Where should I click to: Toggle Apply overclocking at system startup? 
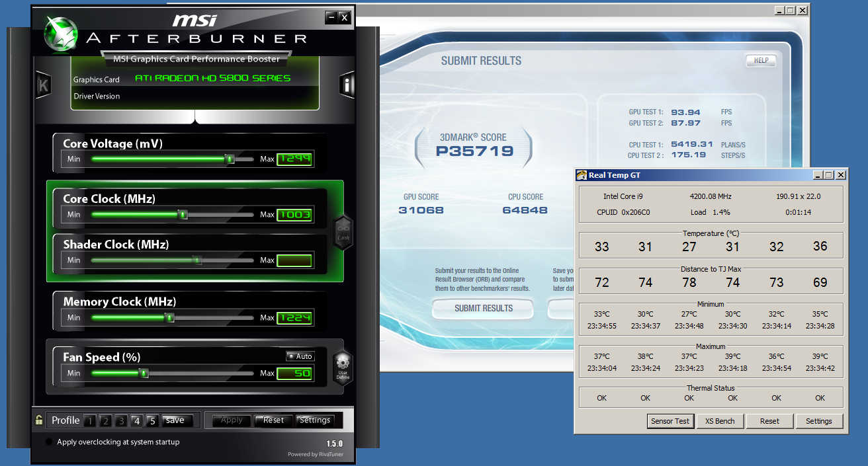(48, 442)
